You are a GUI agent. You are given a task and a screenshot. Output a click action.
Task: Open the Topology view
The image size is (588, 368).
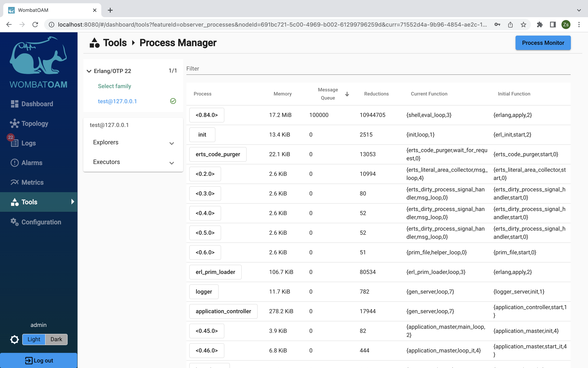[x=29, y=124]
